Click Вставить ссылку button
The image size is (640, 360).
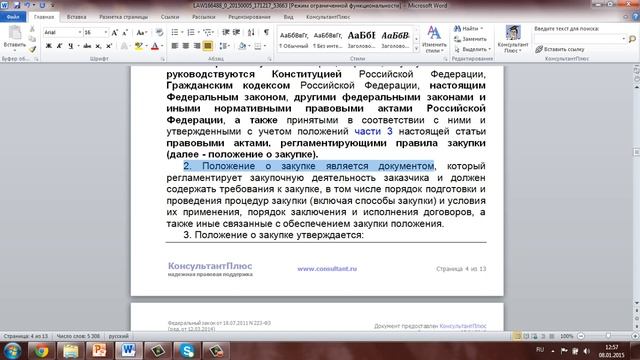pyautogui.click(x=560, y=49)
